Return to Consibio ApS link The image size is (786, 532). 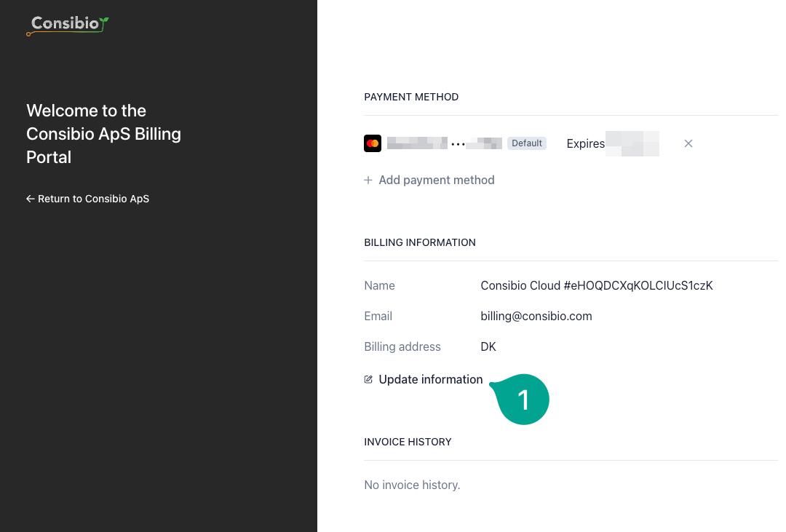(x=88, y=199)
